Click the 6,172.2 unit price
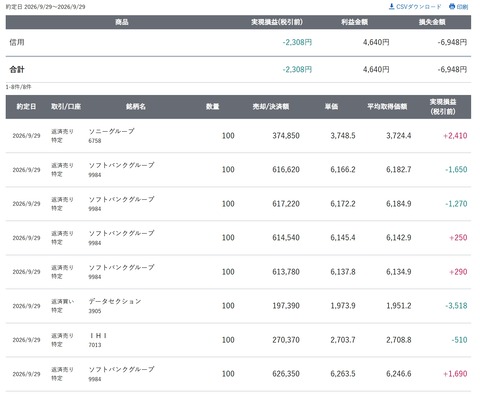480x397 pixels. coord(343,204)
